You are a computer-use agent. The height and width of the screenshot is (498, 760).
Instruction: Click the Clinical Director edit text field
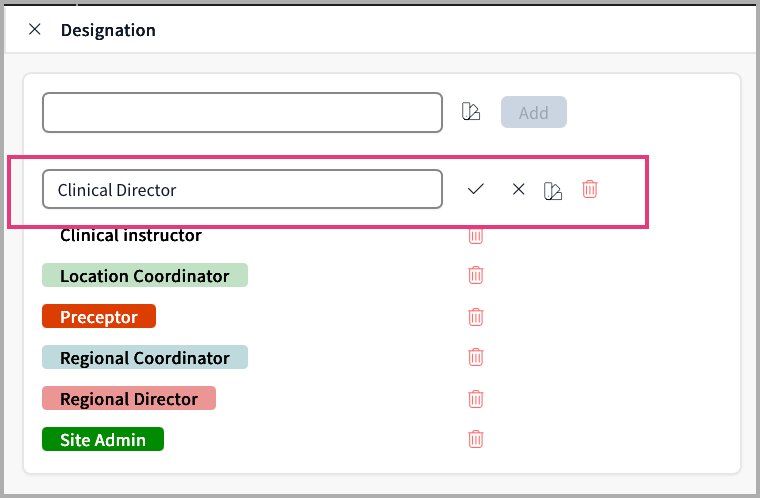pyautogui.click(x=242, y=189)
